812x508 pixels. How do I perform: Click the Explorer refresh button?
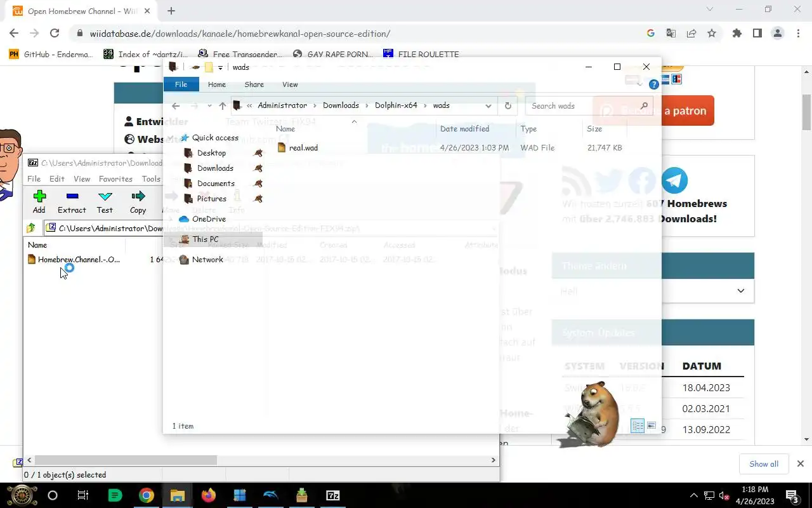click(x=507, y=106)
